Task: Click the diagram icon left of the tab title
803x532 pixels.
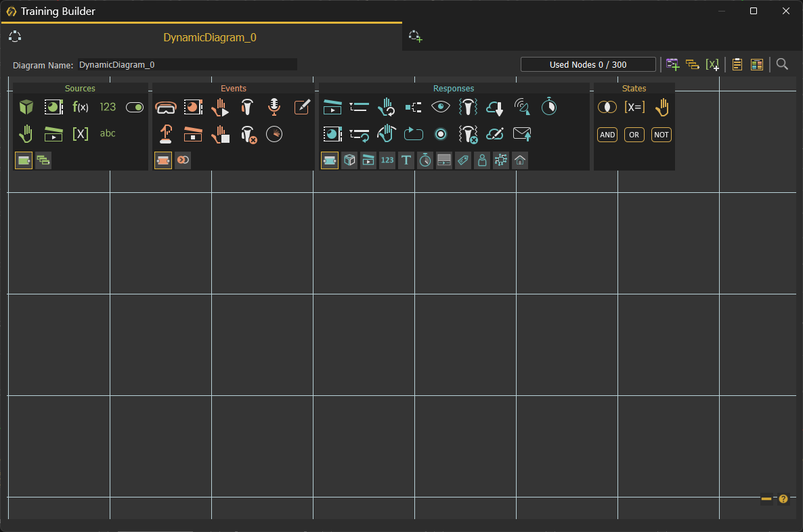Action: click(x=15, y=37)
